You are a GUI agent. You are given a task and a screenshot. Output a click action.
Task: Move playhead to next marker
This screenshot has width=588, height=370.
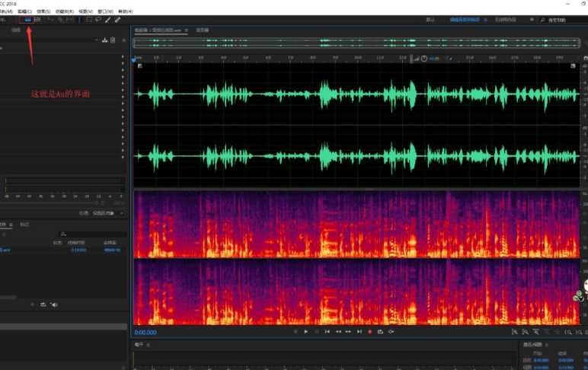coord(360,332)
